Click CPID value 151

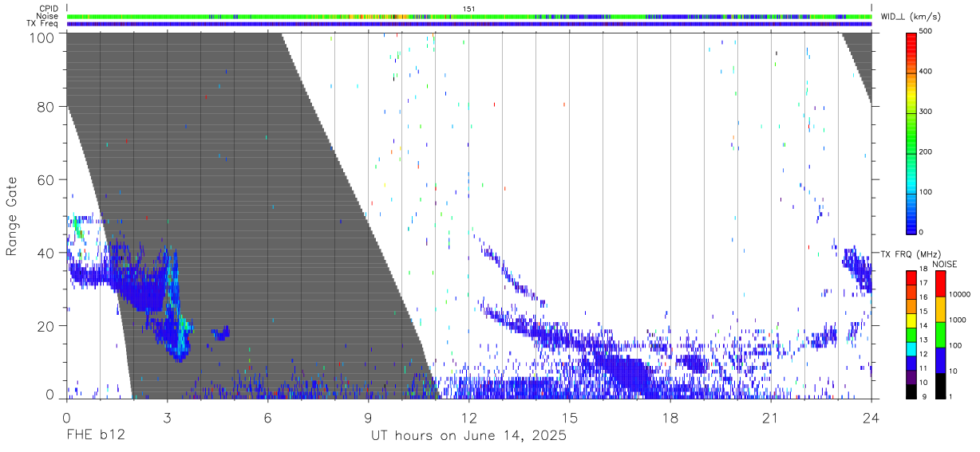pyautogui.click(x=468, y=9)
